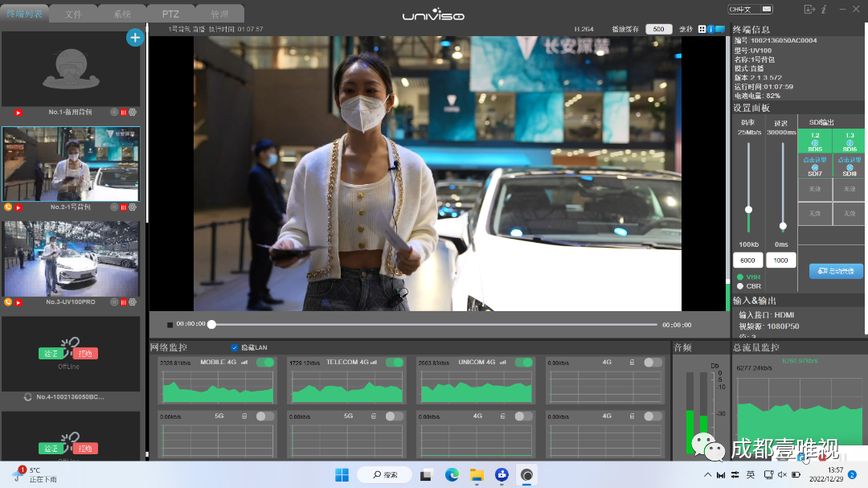Screen dimensions: 868x488
Task: Click the SDI6 output button
Action: coord(850,141)
